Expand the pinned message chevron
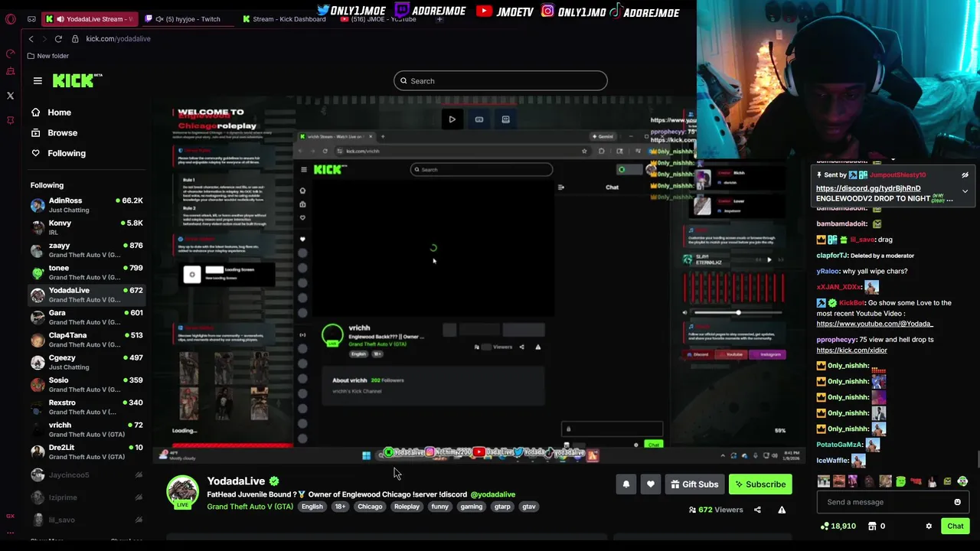 [965, 191]
